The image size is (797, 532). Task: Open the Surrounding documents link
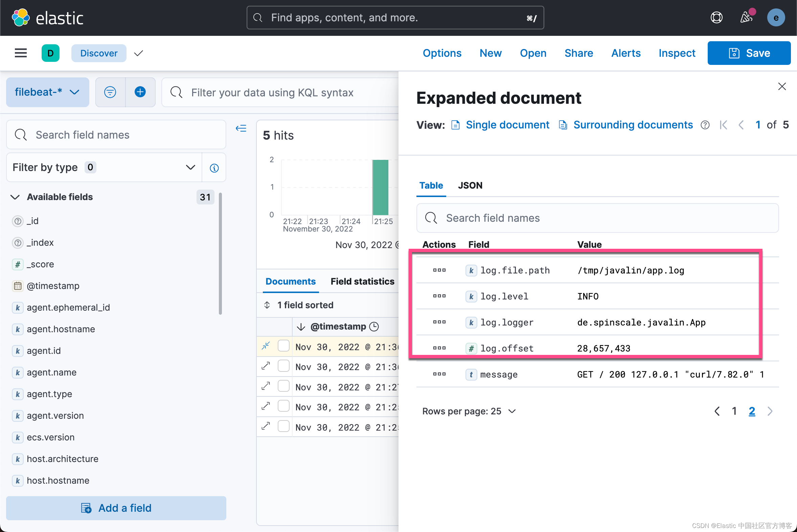tap(633, 125)
